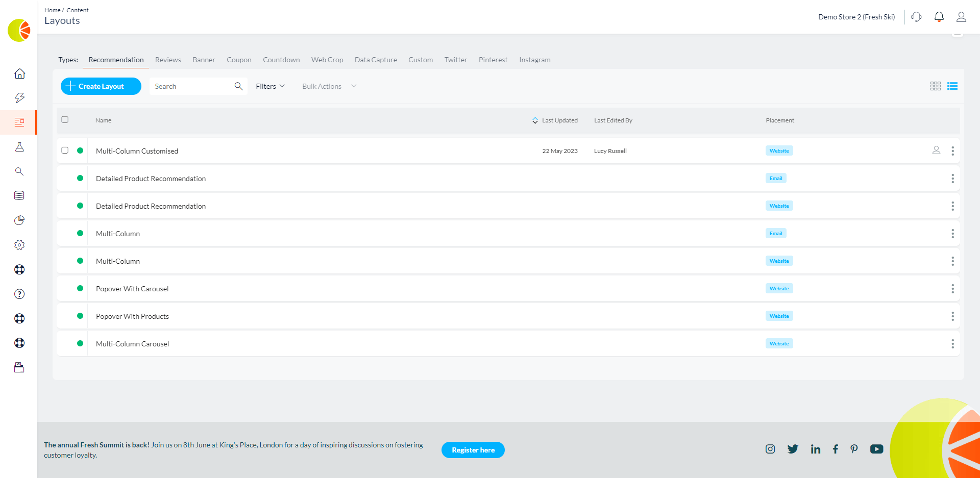Click the Register here button

[x=473, y=450]
